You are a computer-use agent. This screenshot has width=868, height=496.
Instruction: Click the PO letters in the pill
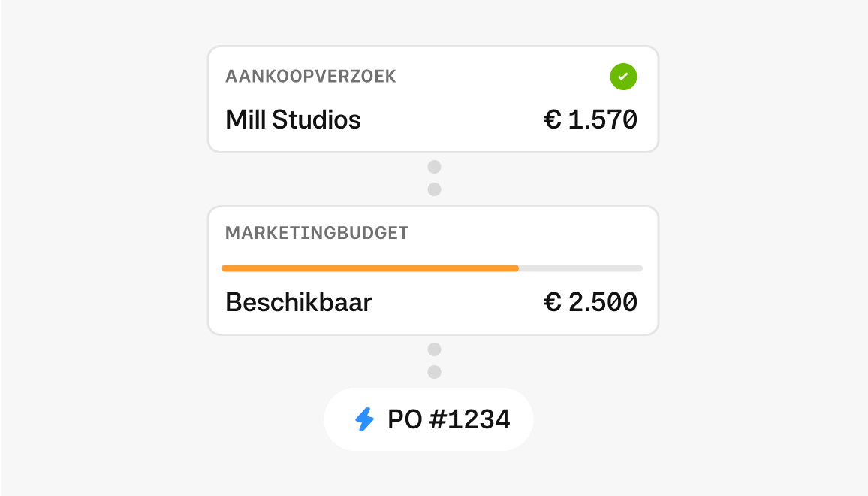coord(404,419)
